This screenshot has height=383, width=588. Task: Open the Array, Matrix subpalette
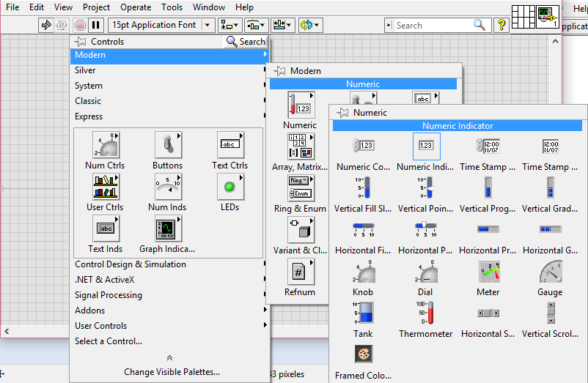pos(301,146)
